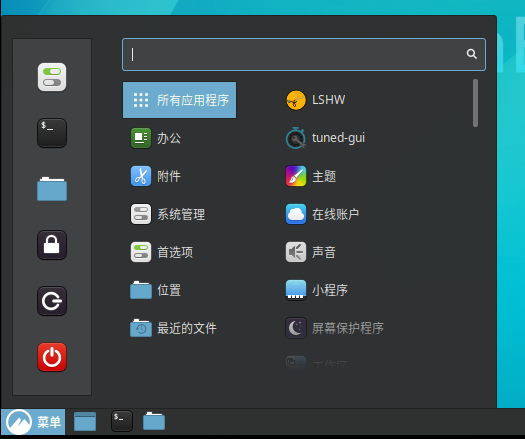525x439 pixels.
Task: Launch the LSHW application
Action: 315,100
